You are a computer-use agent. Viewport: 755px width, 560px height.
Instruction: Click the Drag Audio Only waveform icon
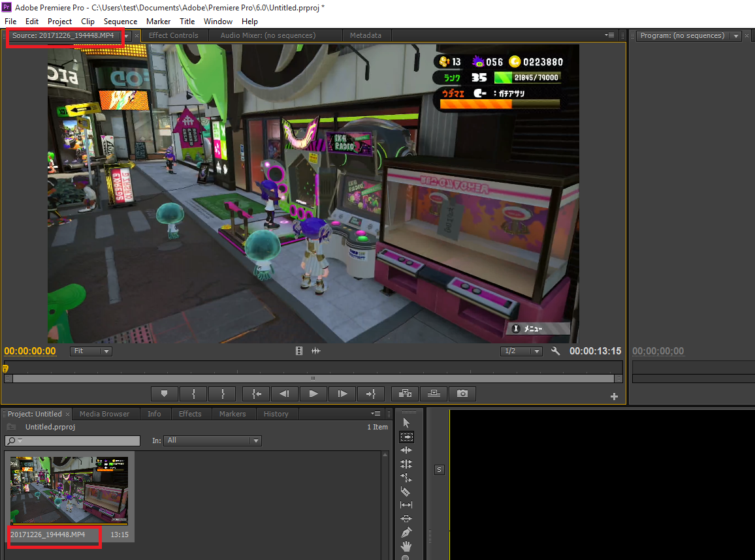[x=316, y=350]
